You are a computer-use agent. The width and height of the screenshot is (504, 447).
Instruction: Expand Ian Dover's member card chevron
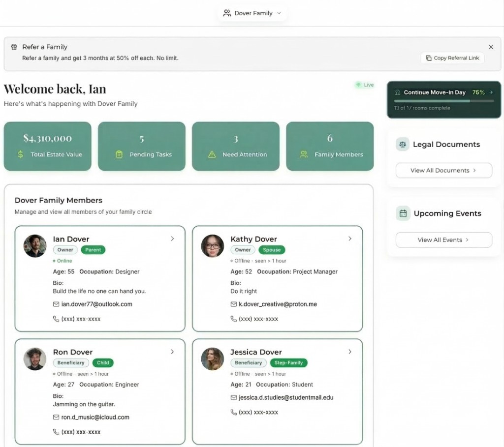(x=172, y=238)
